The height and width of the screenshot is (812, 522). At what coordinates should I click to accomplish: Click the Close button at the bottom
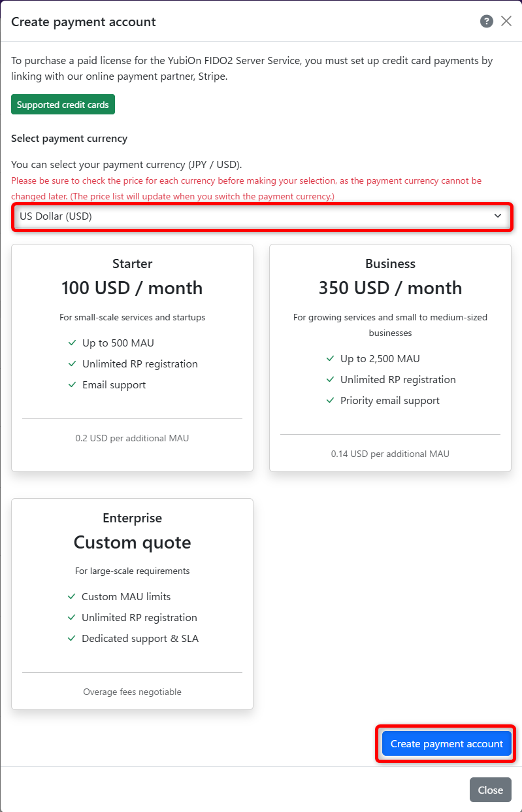pos(490,790)
